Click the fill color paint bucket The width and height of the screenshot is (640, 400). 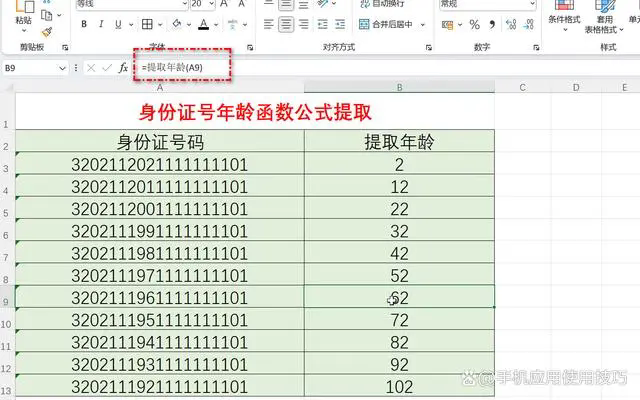[x=178, y=25]
